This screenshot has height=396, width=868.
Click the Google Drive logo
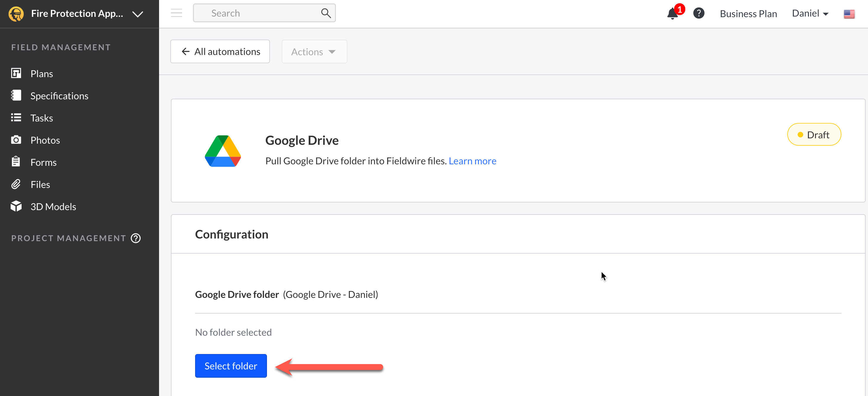click(223, 151)
